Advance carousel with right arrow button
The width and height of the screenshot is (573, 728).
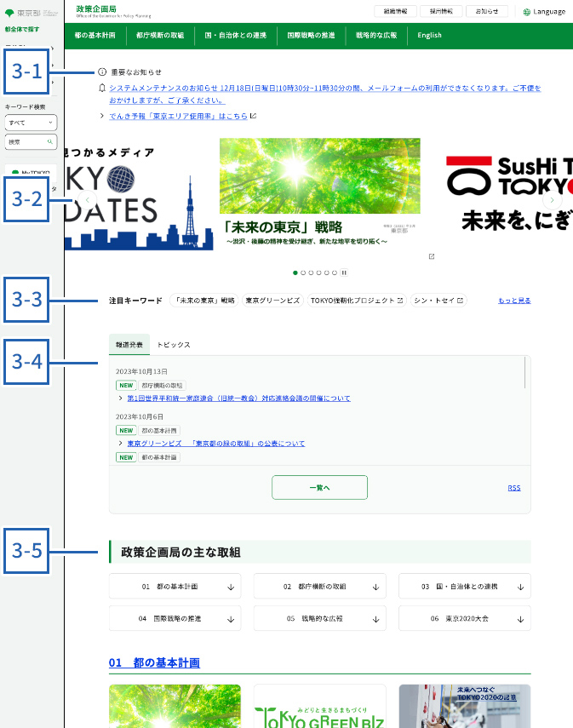(x=552, y=199)
